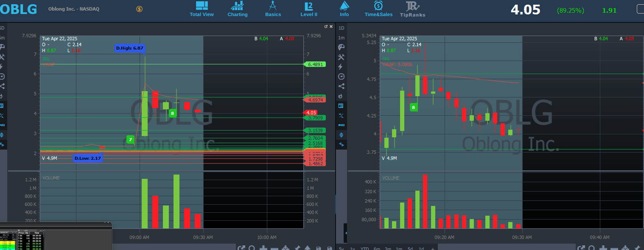The height and width of the screenshot is (250, 644).
Task: Click the D.High: 6.87 label
Action: point(130,48)
